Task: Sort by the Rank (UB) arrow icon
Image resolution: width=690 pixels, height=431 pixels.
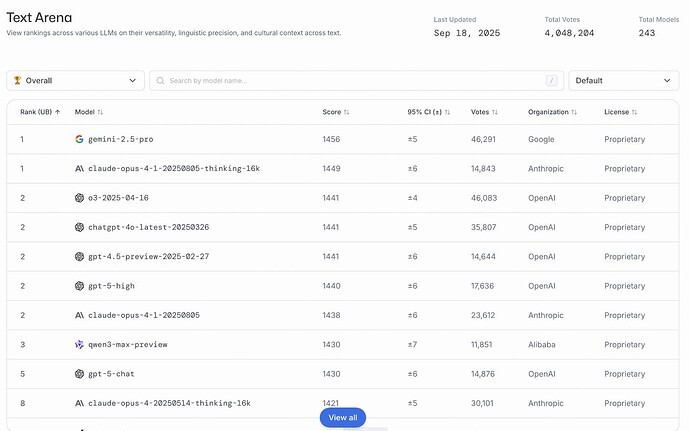Action: 58,112
